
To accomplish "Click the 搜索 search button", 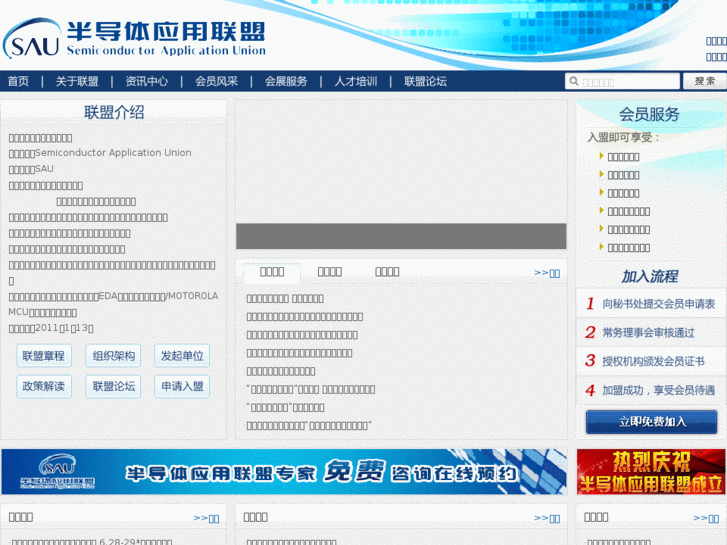I will (705, 81).
